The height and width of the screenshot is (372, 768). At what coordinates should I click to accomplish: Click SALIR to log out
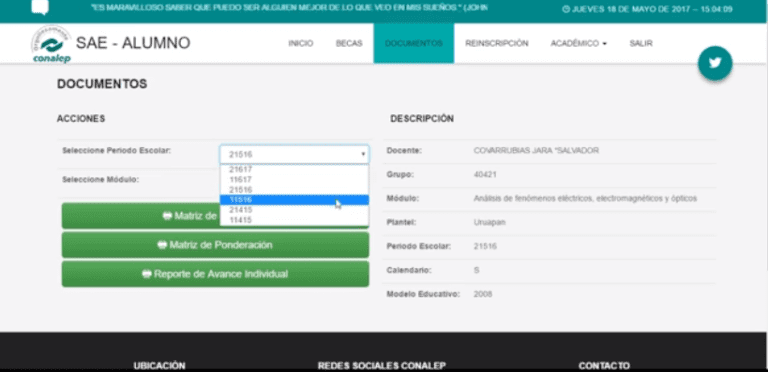point(641,44)
